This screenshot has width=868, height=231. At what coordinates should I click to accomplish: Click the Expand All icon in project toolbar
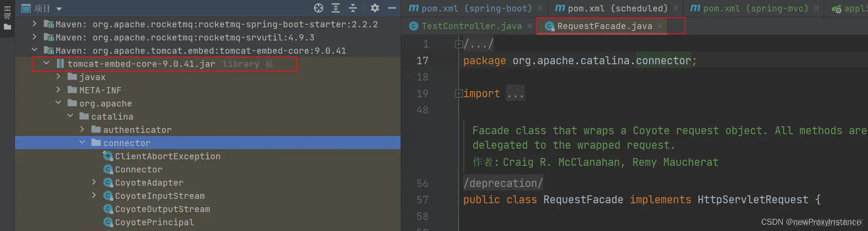point(336,8)
